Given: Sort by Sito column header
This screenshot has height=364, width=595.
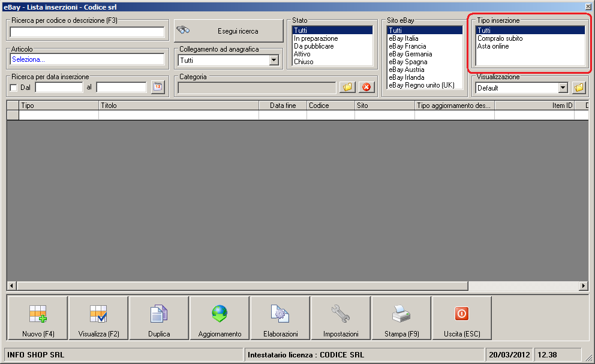Looking at the screenshot, I should [x=384, y=106].
